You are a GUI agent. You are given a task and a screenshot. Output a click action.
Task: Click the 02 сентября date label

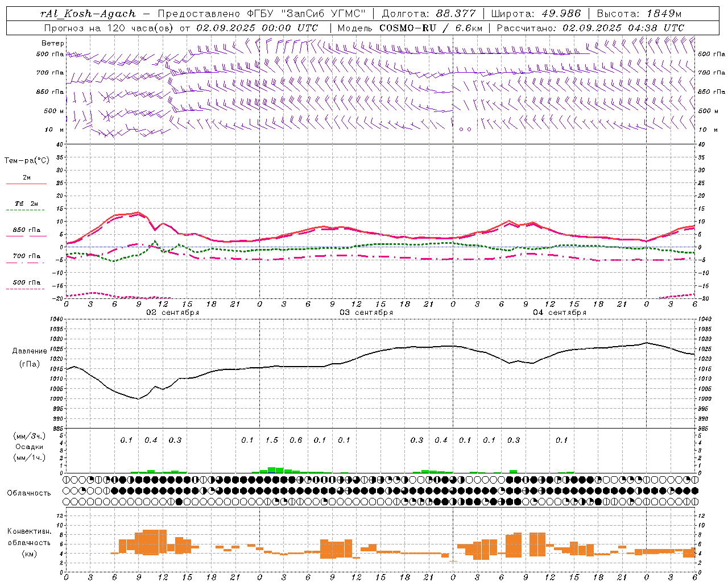[x=173, y=313]
